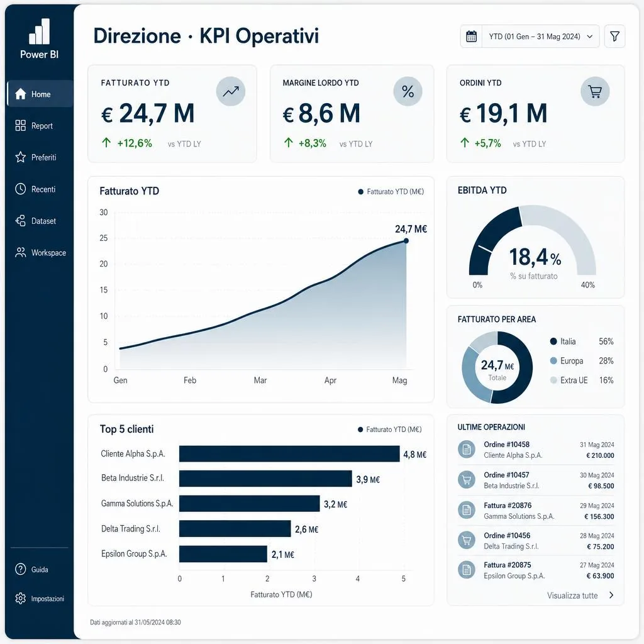Click the cart icon for Ordine #10457
Viewport: 644px width, 644px height.
(x=467, y=480)
